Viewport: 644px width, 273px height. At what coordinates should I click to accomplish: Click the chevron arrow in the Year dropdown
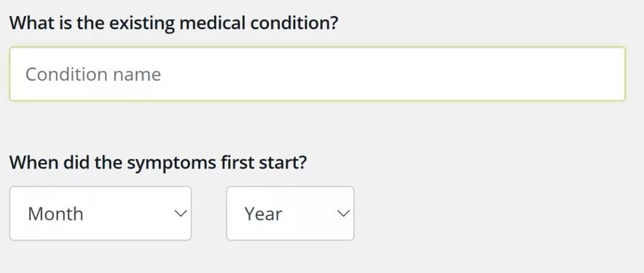(x=343, y=213)
